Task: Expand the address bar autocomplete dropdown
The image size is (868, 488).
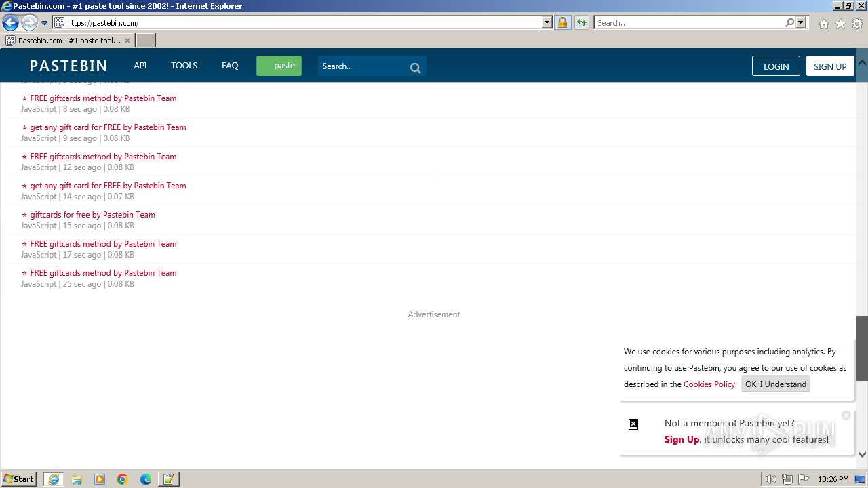Action: [547, 23]
